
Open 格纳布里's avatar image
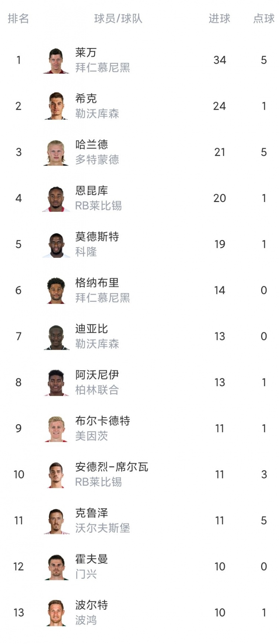click(56, 291)
